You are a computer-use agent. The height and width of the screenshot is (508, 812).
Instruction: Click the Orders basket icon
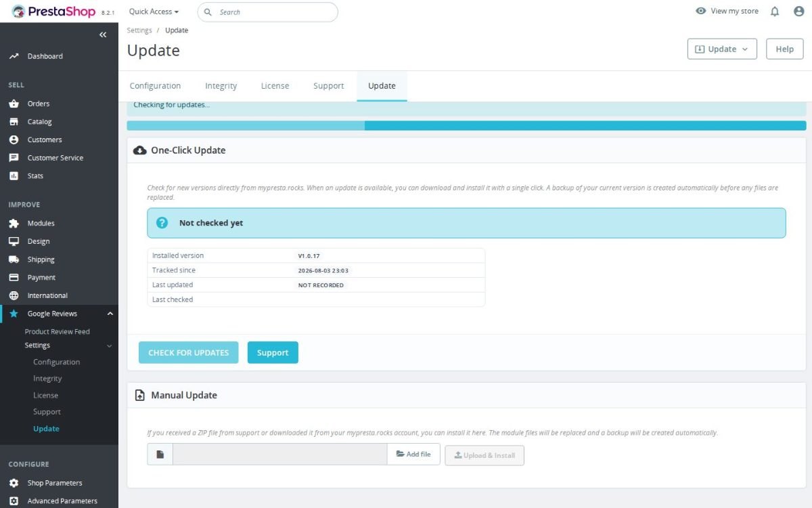tap(14, 104)
